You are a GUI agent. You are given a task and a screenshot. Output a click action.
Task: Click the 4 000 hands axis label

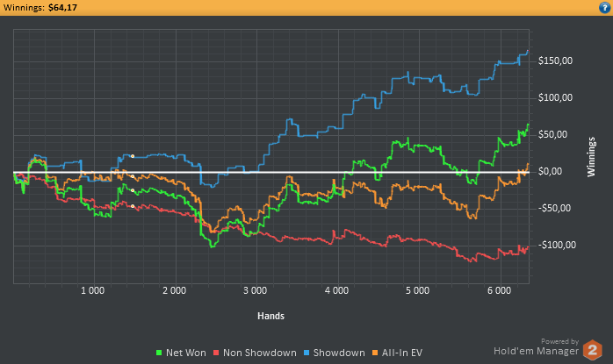click(336, 290)
